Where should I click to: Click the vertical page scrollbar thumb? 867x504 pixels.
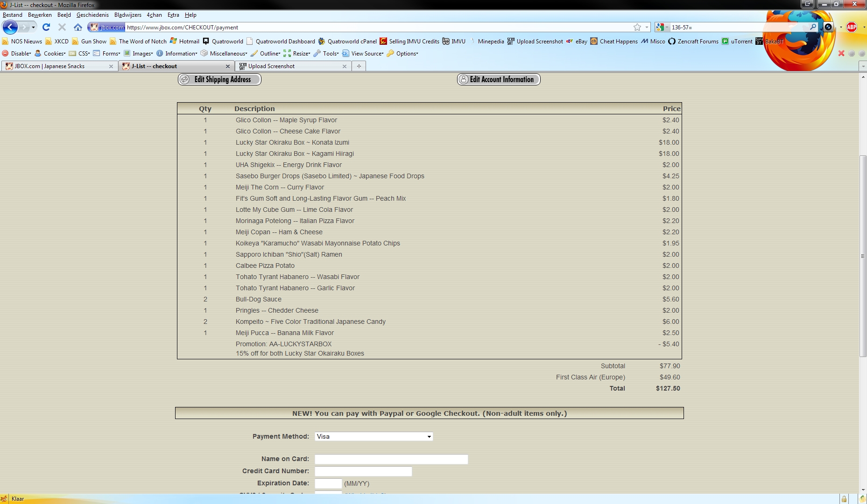(x=863, y=256)
